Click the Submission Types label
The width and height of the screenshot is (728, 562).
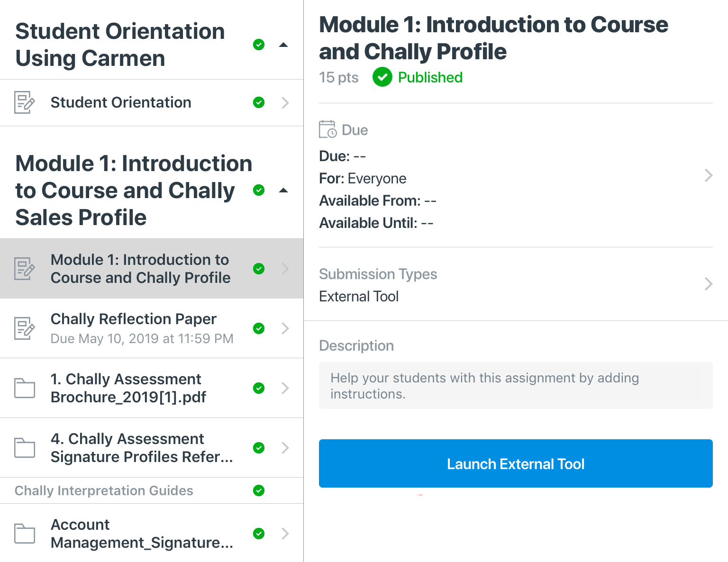(378, 274)
